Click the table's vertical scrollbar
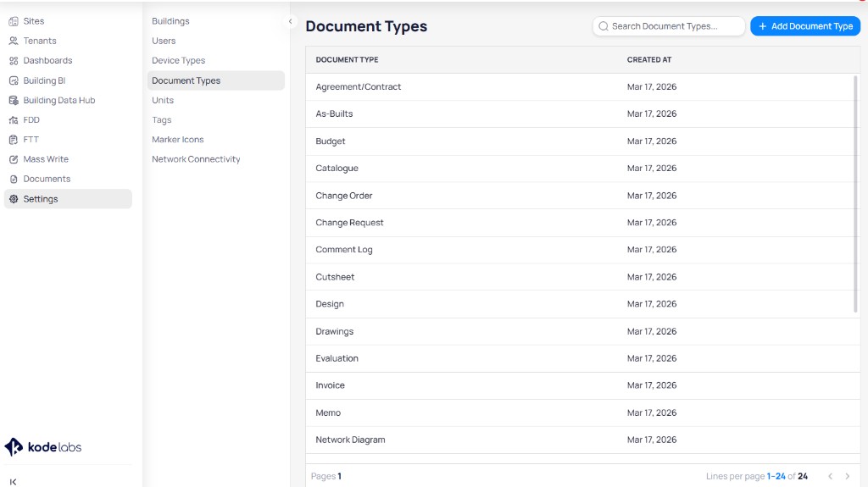Viewport: 868px width, 487px height. tap(855, 194)
